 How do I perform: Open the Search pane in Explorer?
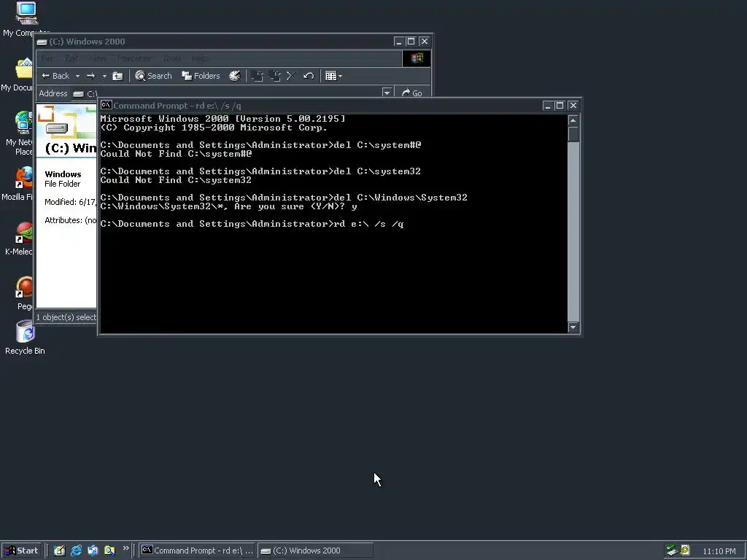(153, 76)
